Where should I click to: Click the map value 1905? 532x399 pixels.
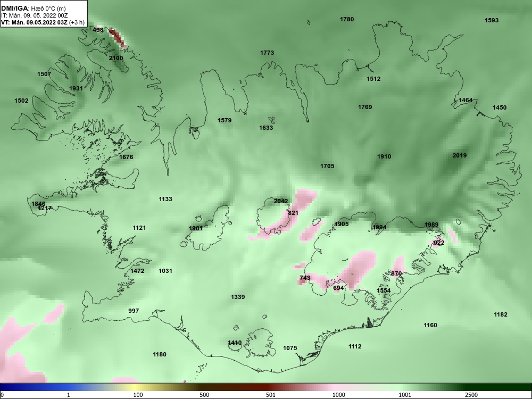342,224
